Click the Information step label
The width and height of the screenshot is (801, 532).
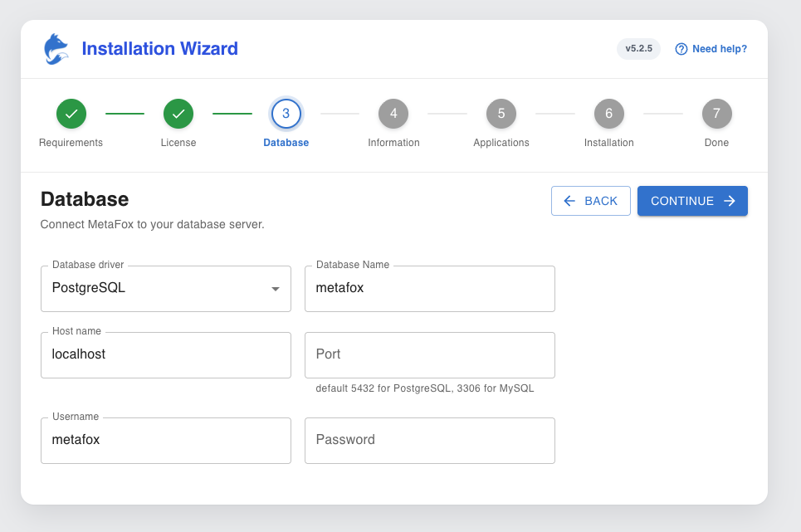coord(393,143)
